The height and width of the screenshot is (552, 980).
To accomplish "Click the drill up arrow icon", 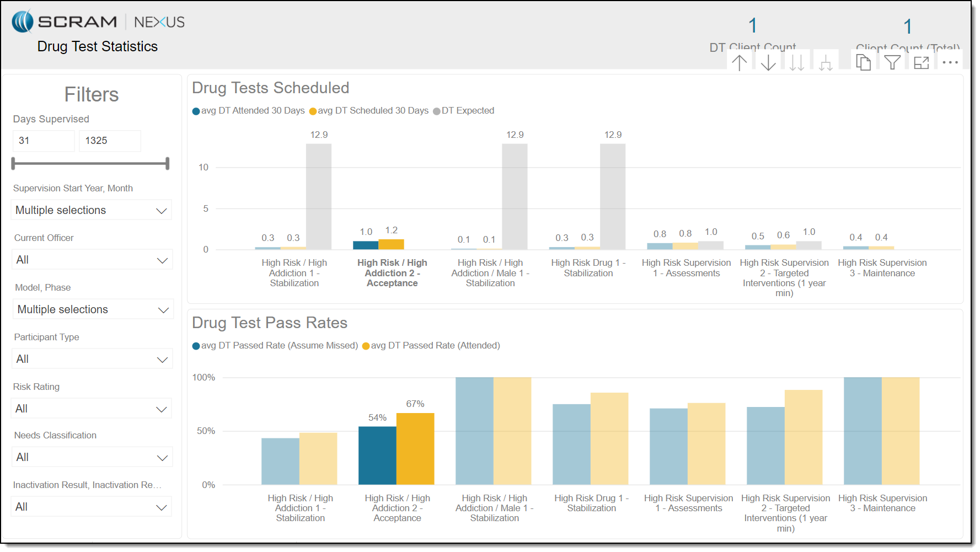I will tap(740, 63).
